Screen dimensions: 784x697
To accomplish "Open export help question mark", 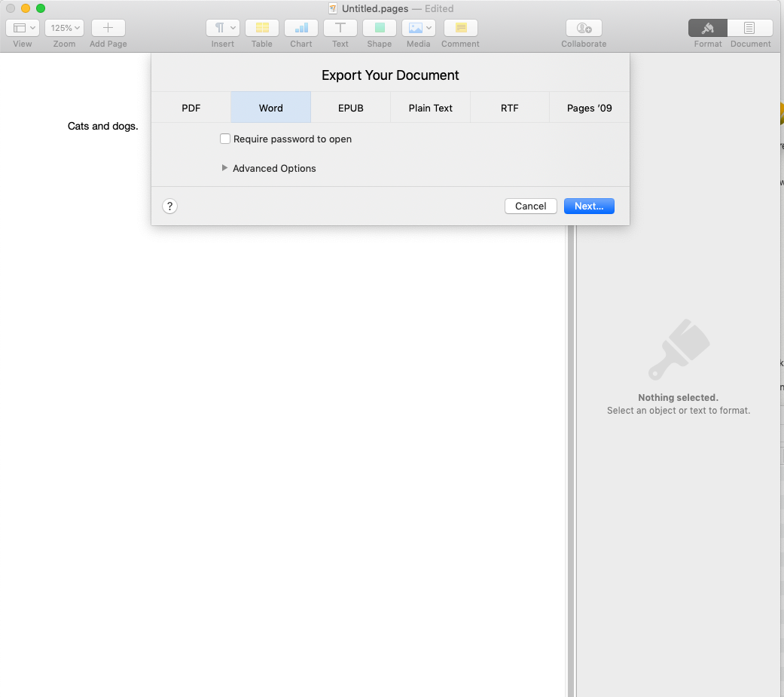I will (169, 206).
